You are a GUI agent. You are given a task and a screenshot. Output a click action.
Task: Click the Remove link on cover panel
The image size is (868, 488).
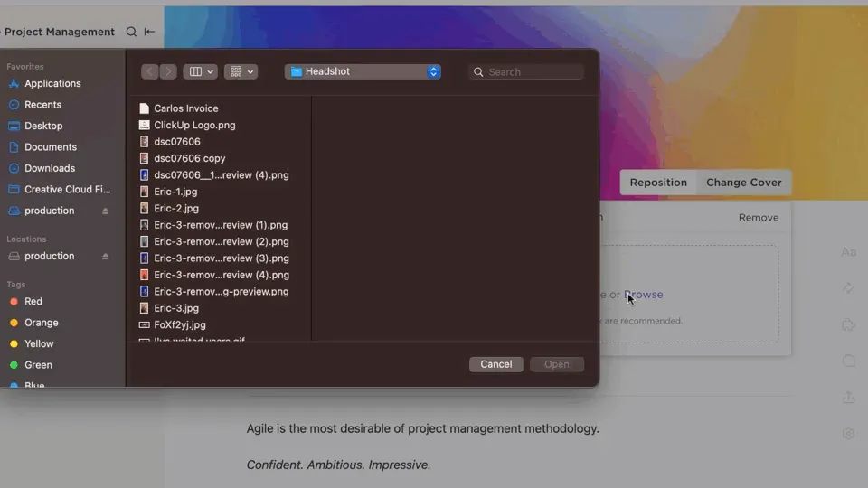tap(759, 218)
